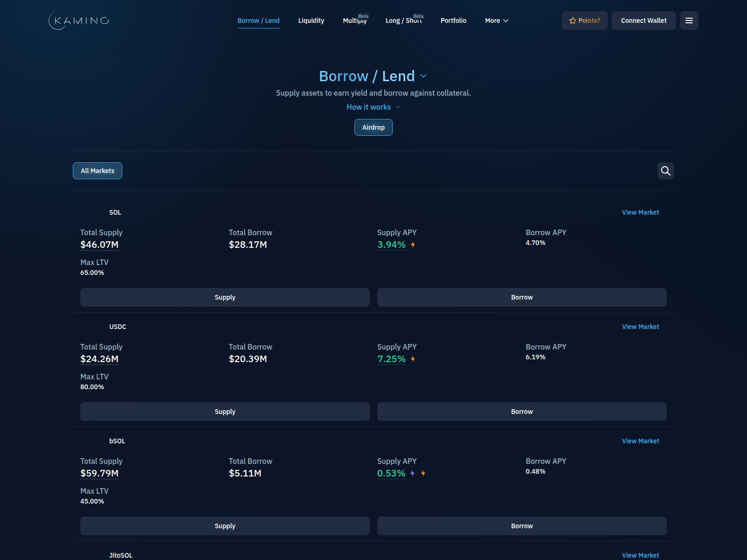
Task: Click Supply for the SOL market
Action: [x=225, y=297]
